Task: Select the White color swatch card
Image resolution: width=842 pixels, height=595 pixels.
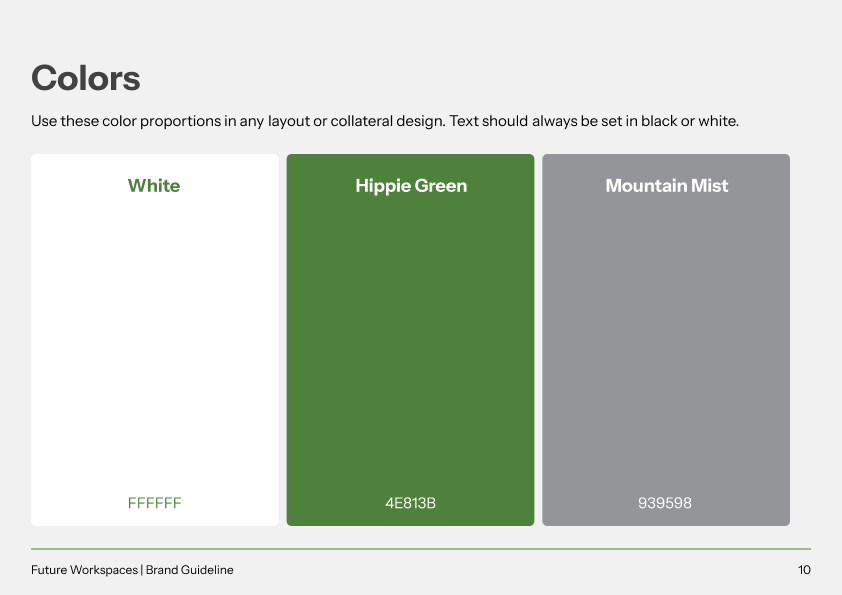Action: click(x=155, y=340)
